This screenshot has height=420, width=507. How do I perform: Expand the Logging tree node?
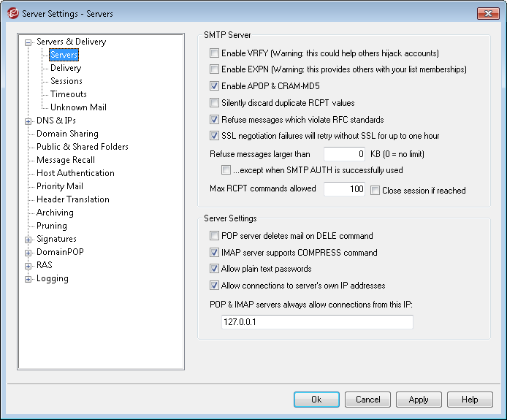[28, 279]
